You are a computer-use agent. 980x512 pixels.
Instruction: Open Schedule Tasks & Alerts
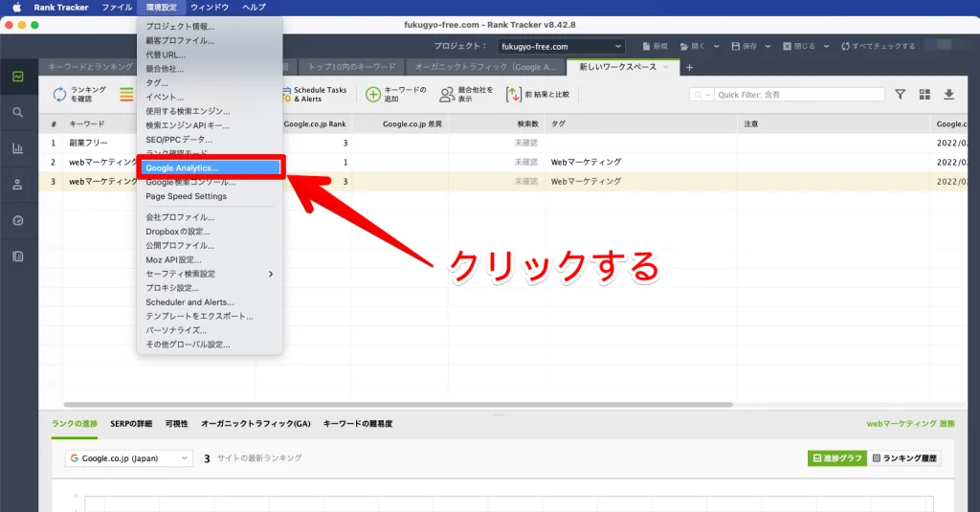(314, 95)
